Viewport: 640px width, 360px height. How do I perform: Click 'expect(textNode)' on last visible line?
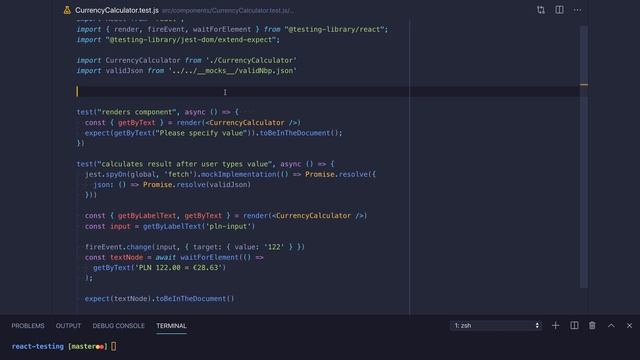118,299
